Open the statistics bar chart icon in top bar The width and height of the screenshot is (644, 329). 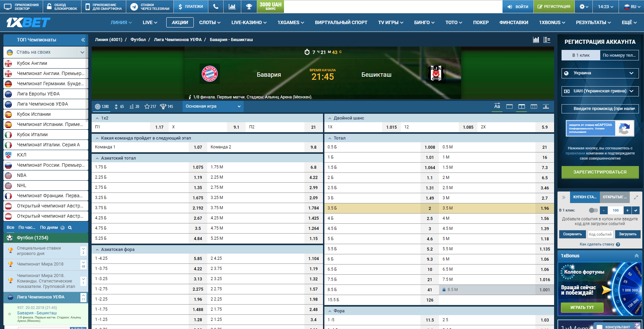click(x=232, y=6)
